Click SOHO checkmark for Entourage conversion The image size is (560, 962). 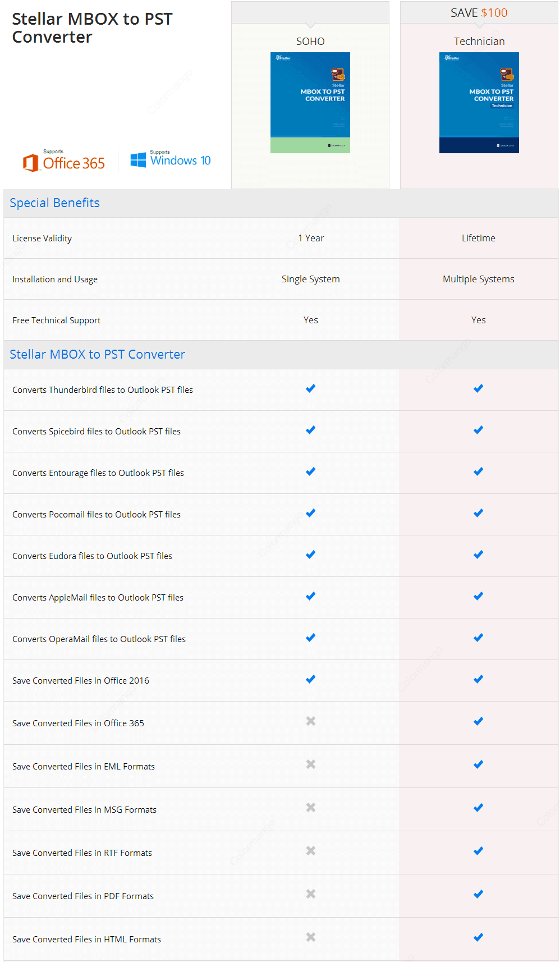pyautogui.click(x=310, y=471)
